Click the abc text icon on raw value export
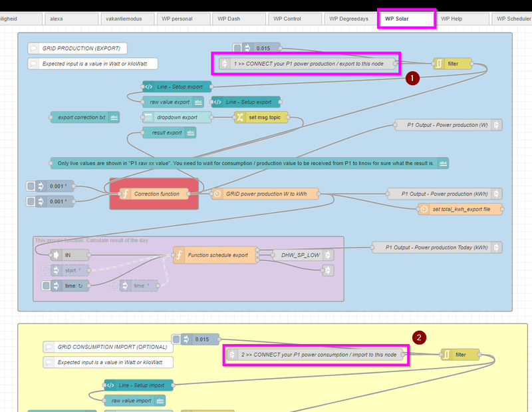This screenshot has height=412, width=532. click(x=198, y=102)
